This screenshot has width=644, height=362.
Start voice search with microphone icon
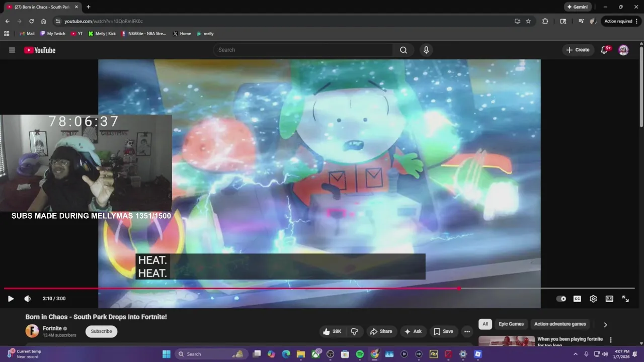(x=426, y=50)
